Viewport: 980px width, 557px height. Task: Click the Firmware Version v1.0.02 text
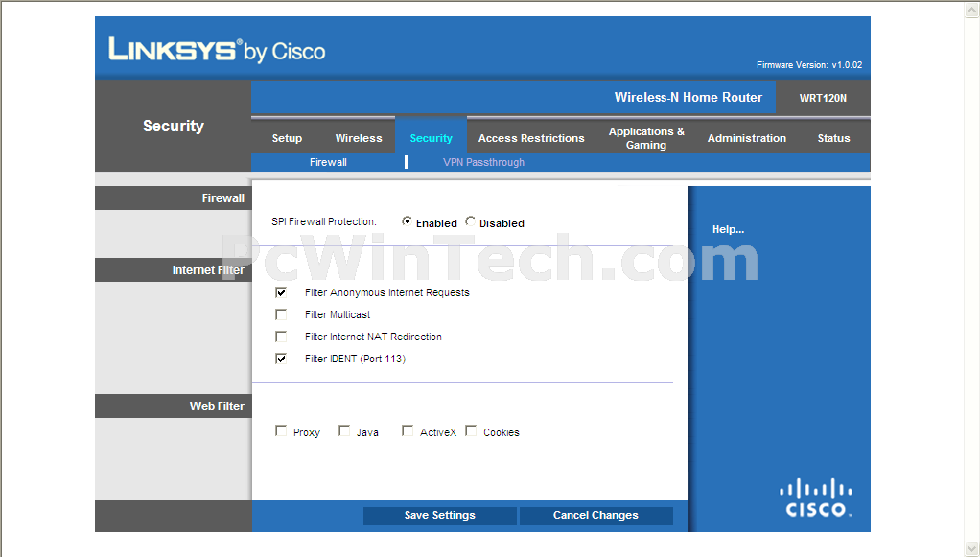809,65
